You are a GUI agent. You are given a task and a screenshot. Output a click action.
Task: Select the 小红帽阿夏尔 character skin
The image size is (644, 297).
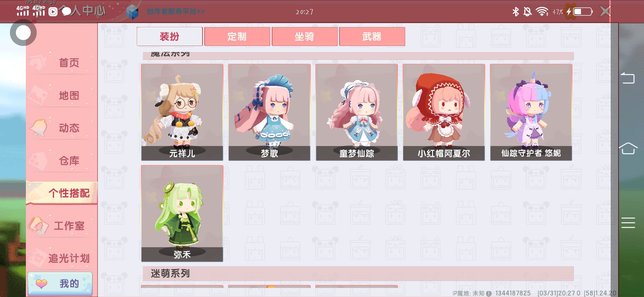click(444, 112)
